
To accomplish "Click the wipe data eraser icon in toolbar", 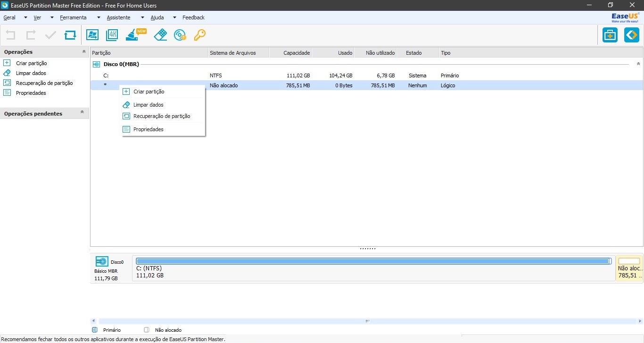I will coord(160,35).
